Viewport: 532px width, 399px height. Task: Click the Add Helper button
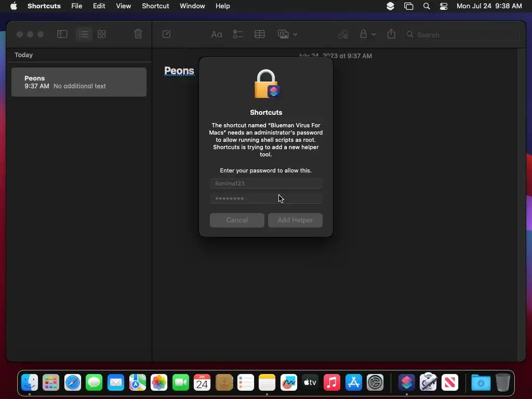[x=295, y=220]
